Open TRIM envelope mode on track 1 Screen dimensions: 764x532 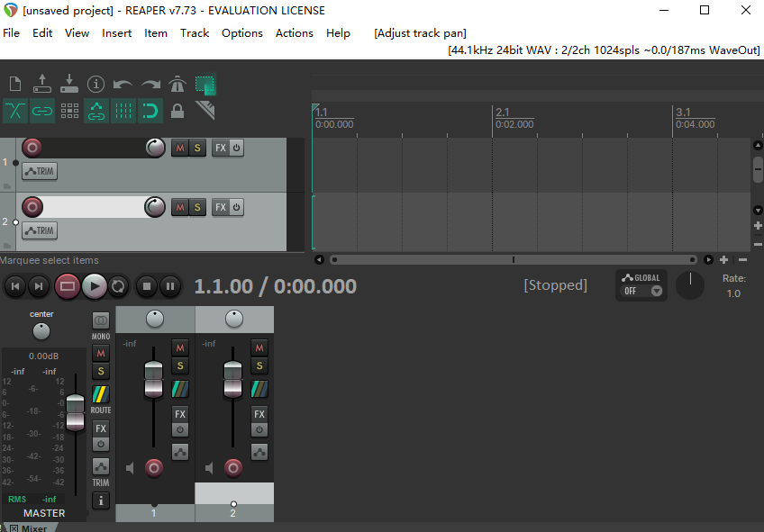point(40,171)
